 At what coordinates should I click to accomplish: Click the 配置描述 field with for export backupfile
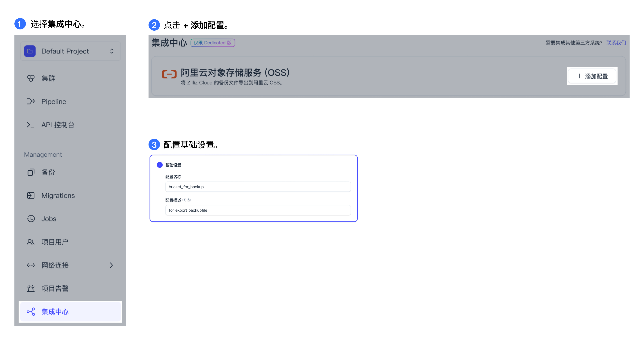258,210
